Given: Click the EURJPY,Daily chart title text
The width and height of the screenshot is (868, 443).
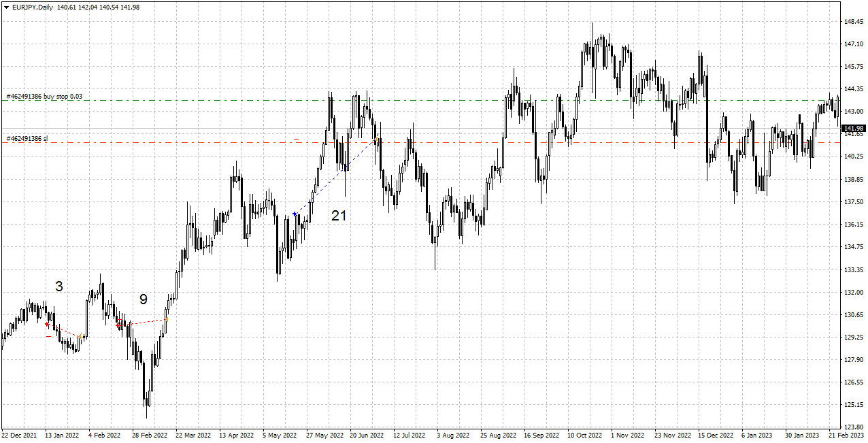Looking at the screenshot, I should 33,7.
